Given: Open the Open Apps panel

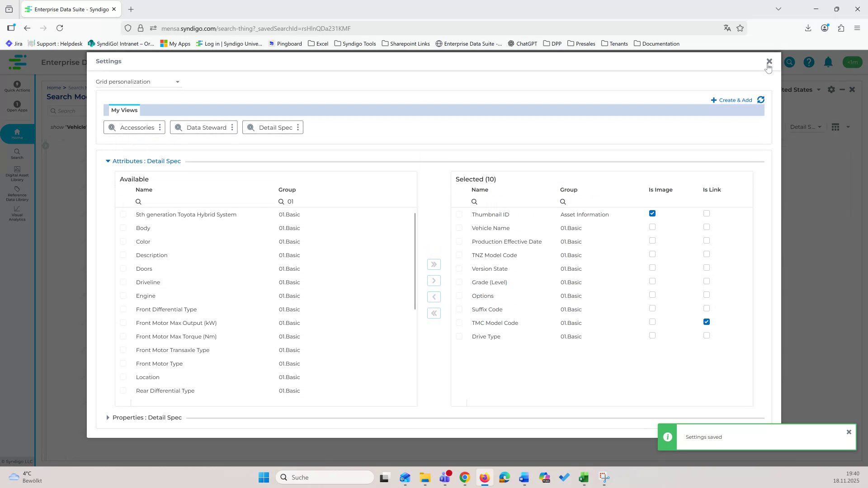Looking at the screenshot, I should click(17, 106).
